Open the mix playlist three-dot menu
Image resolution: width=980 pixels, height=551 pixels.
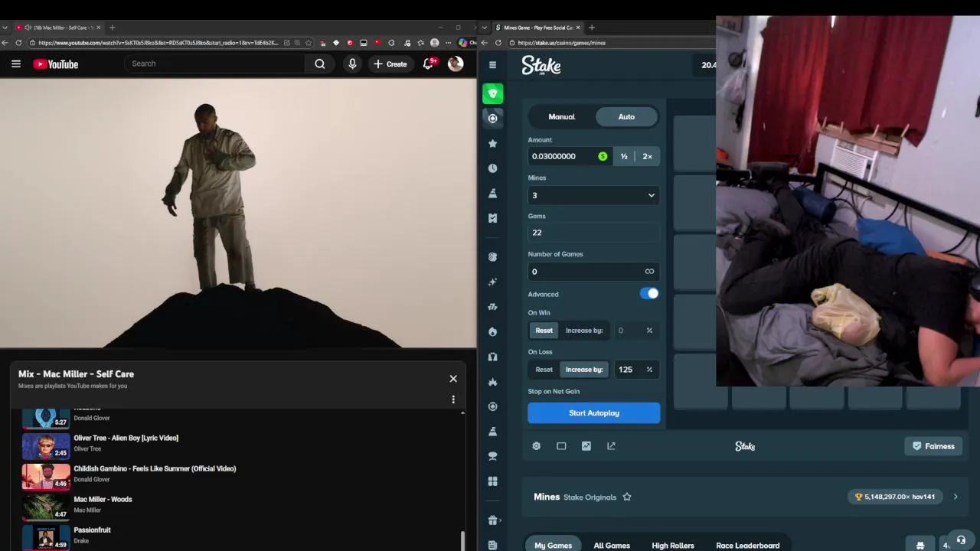point(453,399)
